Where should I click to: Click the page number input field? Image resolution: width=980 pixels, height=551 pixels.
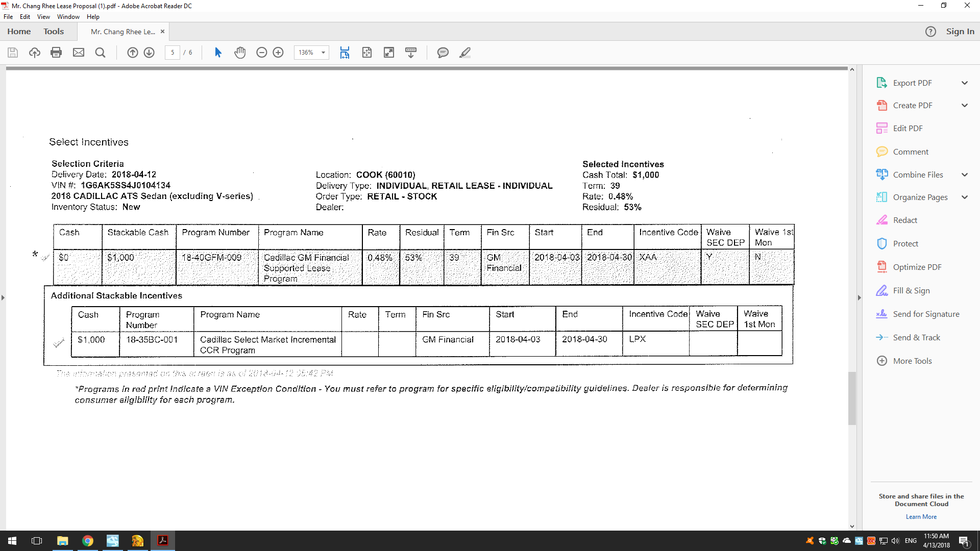click(173, 53)
